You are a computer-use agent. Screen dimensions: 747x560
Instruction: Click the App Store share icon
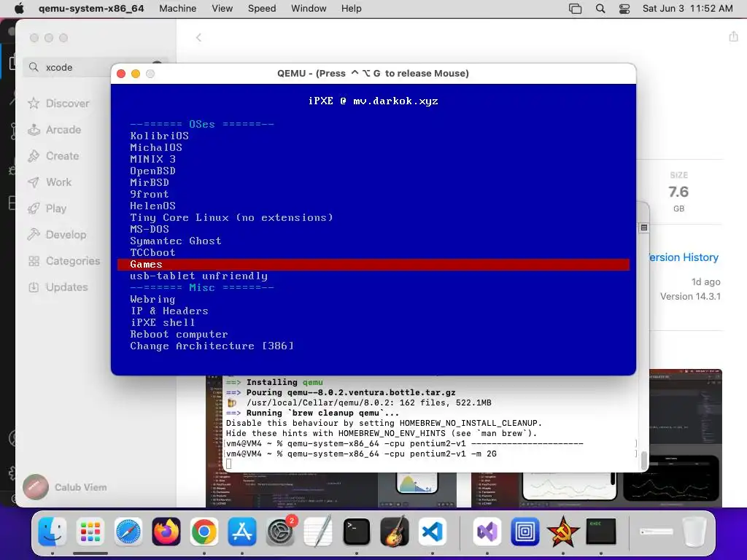click(x=733, y=36)
